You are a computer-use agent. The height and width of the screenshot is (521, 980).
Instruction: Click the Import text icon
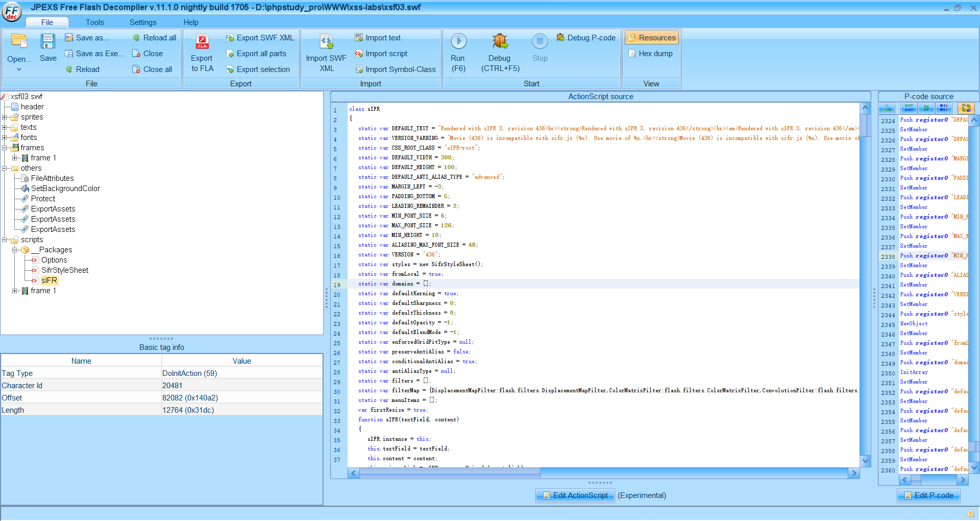(359, 37)
